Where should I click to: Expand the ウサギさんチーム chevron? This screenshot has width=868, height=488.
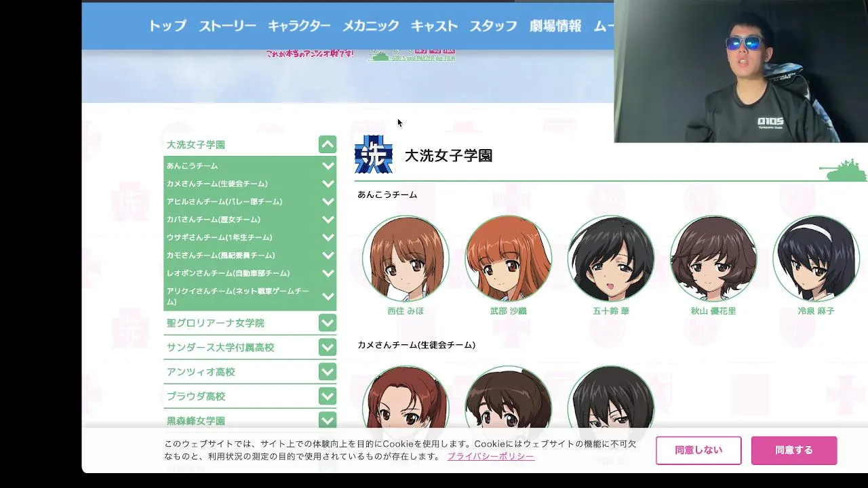coord(328,237)
